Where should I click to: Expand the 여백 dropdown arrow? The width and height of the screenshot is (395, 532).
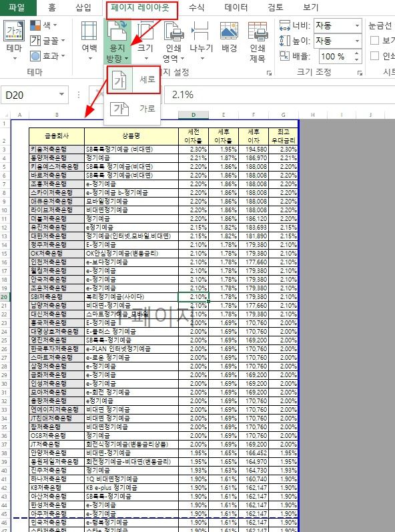point(90,58)
